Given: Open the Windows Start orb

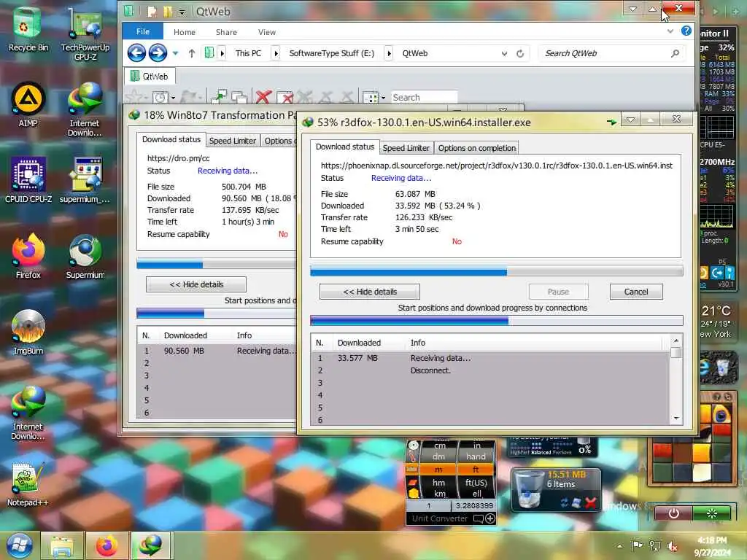Looking at the screenshot, I should click(19, 545).
